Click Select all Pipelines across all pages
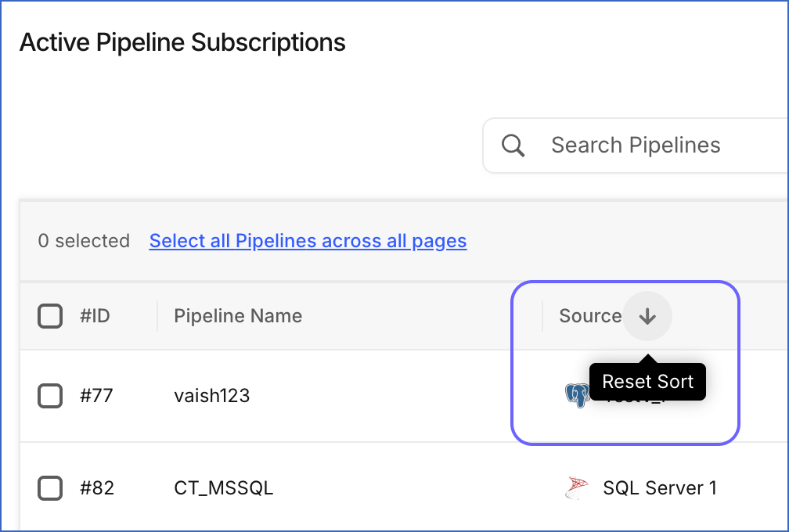 308,241
